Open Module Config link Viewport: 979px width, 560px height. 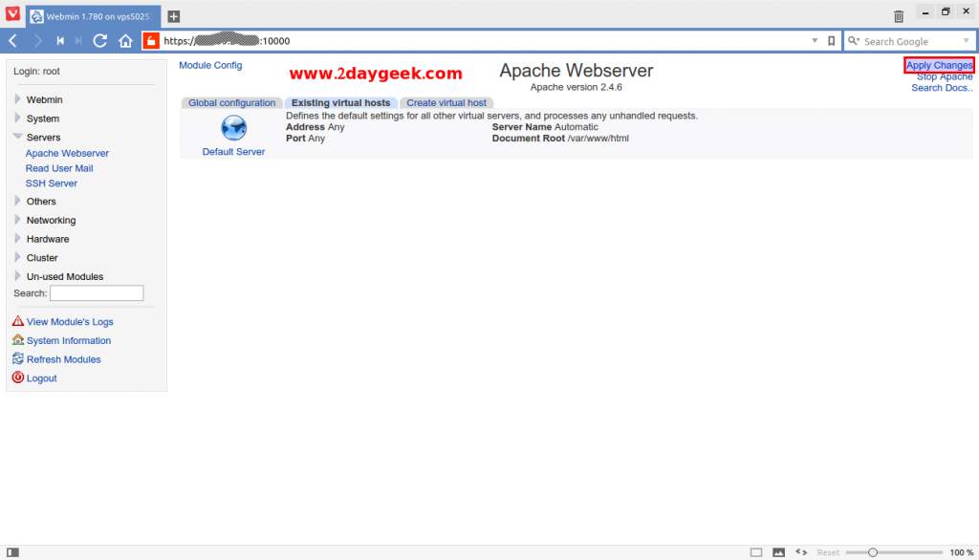point(210,65)
